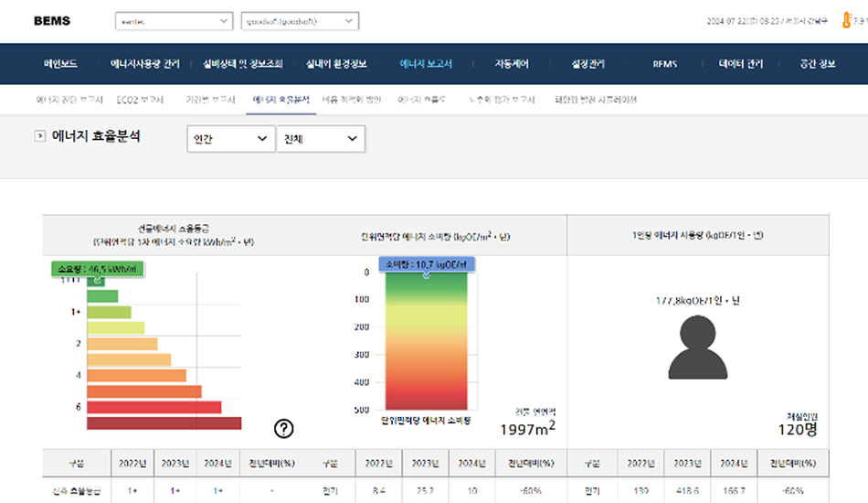Click the arrow icon beside 에너지 효율분석 title
Viewport: 868px width, 503px height.
[39, 137]
